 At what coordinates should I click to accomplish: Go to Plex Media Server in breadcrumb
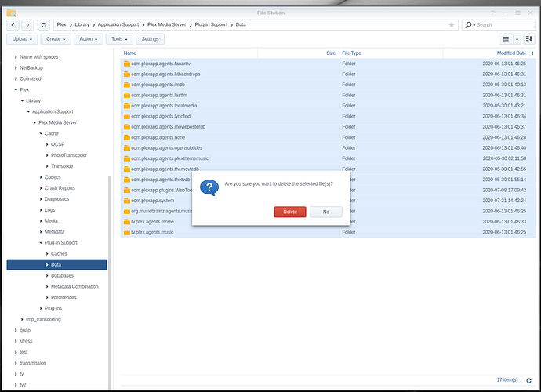167,24
